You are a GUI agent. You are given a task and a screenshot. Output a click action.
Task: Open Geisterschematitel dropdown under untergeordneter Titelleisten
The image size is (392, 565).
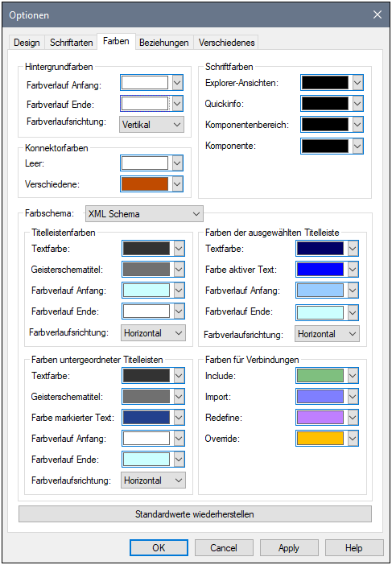point(179,396)
